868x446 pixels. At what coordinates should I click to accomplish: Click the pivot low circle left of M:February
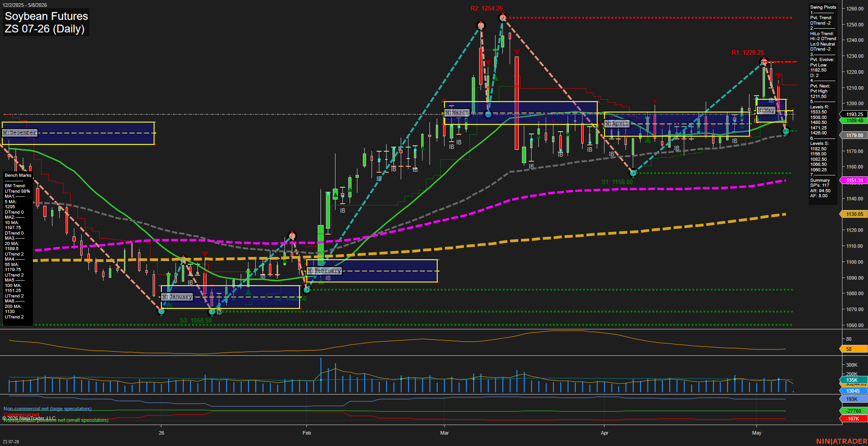click(307, 289)
